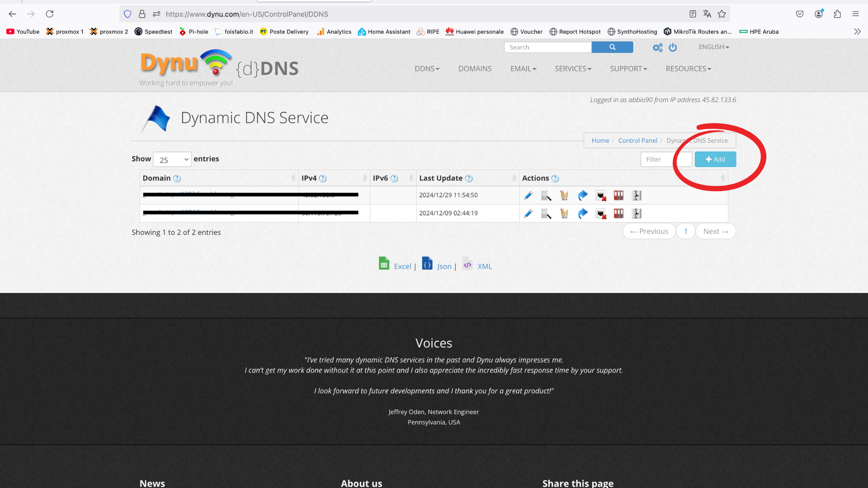Click blue forward arrow in 2024/12/09 row
The height and width of the screenshot is (488, 868).
click(x=583, y=213)
